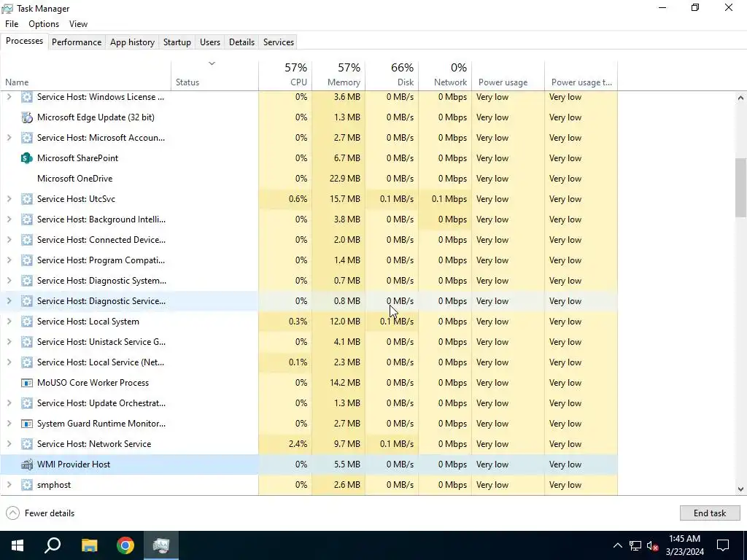Select the Microsoft OneDrive process
The height and width of the screenshot is (560, 747).
pyautogui.click(x=309, y=179)
